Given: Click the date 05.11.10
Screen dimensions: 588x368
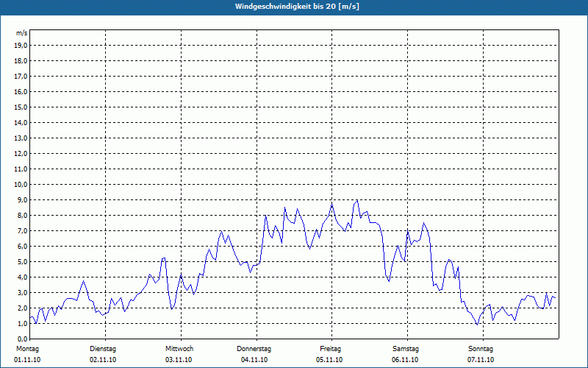Looking at the screenshot, I should tap(329, 360).
